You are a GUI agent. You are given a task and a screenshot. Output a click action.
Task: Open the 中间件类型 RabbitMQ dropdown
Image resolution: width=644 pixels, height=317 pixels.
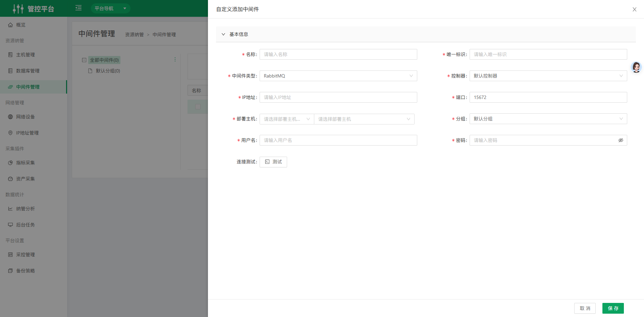click(338, 76)
